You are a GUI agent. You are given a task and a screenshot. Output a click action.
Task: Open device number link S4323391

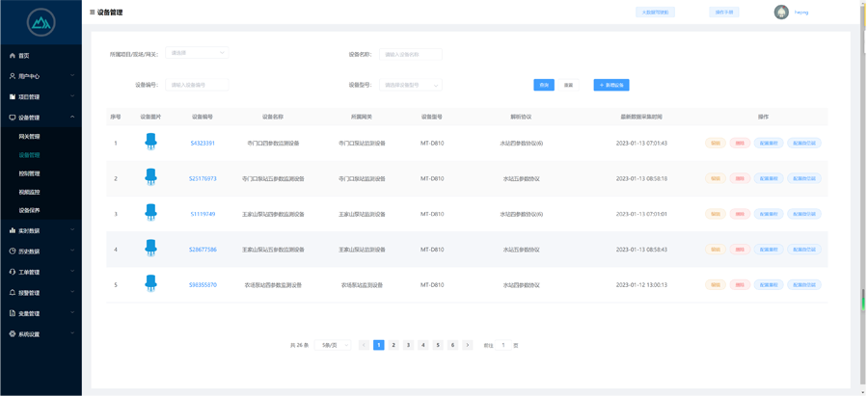tap(203, 144)
